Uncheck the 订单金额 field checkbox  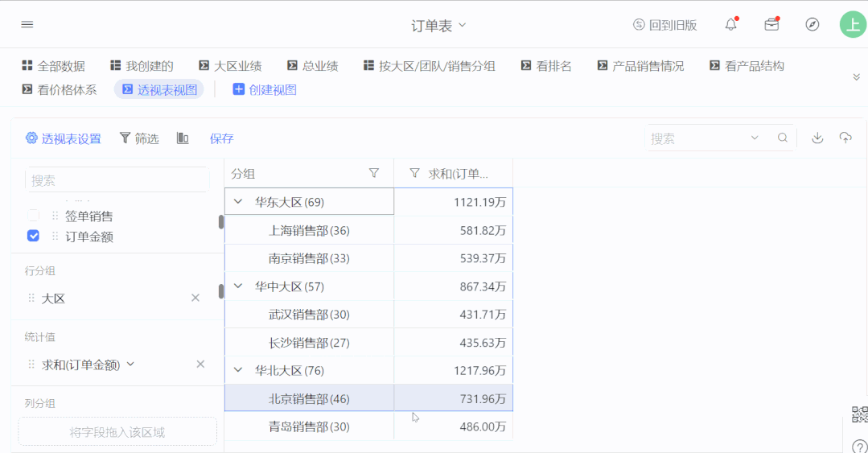pyautogui.click(x=33, y=236)
